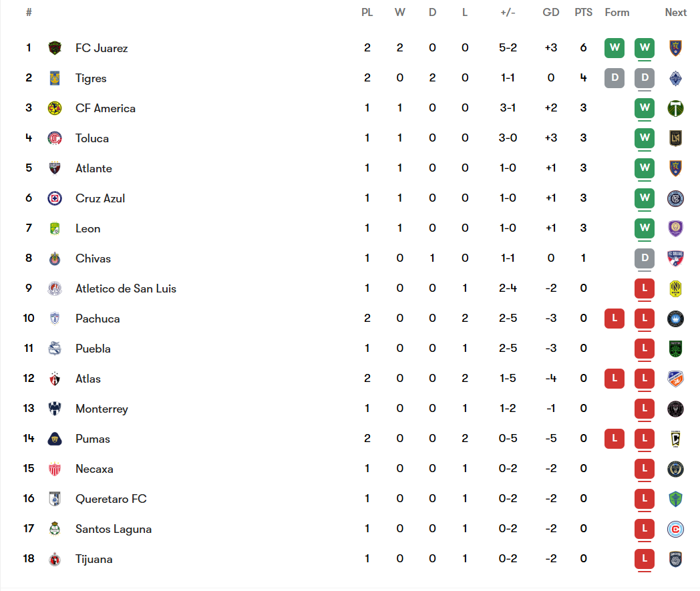Click the GD column header

[551, 13]
